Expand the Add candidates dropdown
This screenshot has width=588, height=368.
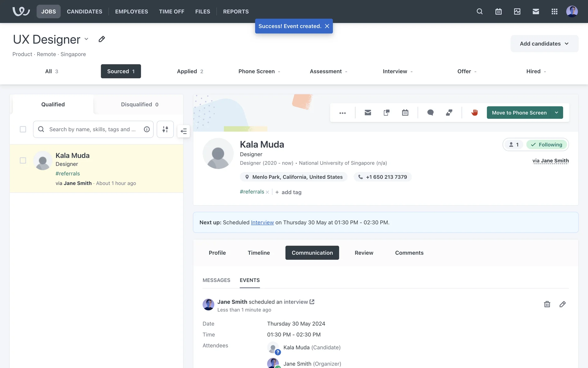tap(544, 44)
